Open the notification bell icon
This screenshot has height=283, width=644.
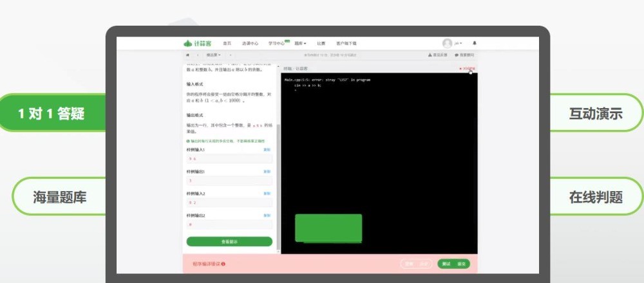coord(475,43)
